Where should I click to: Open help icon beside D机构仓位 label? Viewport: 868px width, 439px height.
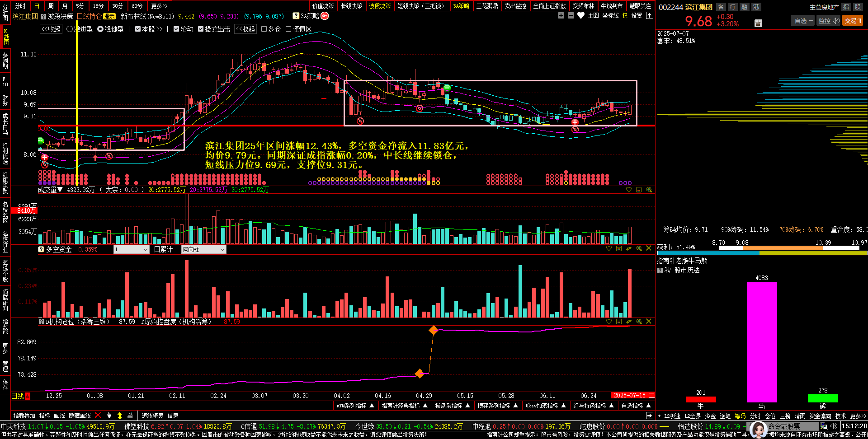coord(42,322)
